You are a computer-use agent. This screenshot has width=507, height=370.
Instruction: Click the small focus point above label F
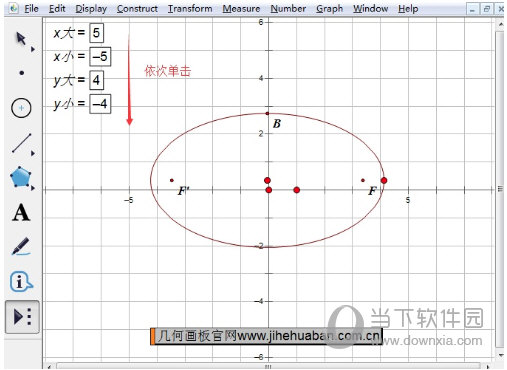coord(363,180)
